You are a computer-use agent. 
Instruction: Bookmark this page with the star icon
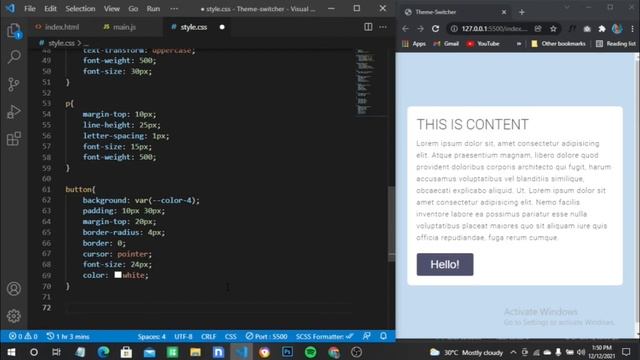[x=553, y=29]
